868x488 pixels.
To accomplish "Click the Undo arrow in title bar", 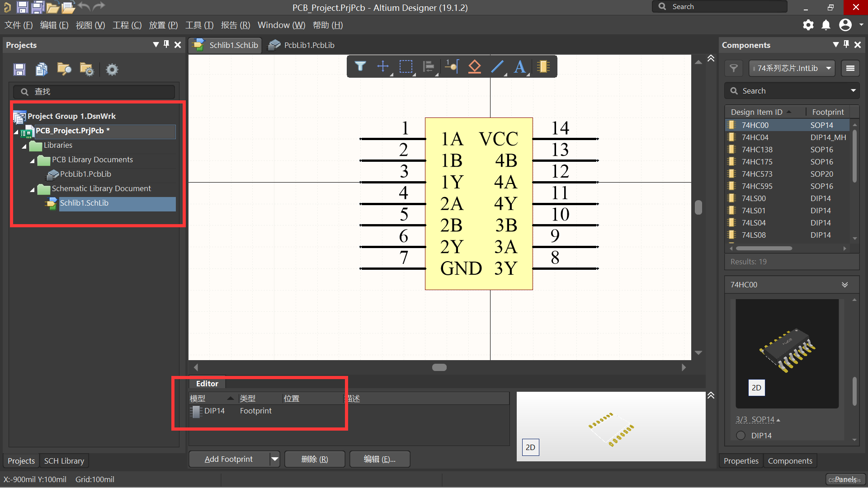I will click(x=84, y=6).
